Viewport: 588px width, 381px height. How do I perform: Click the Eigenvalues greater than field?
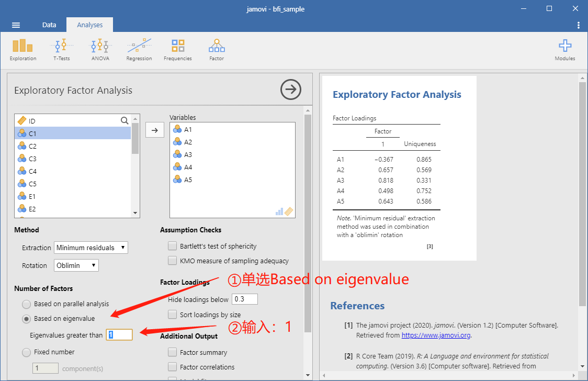tap(119, 334)
